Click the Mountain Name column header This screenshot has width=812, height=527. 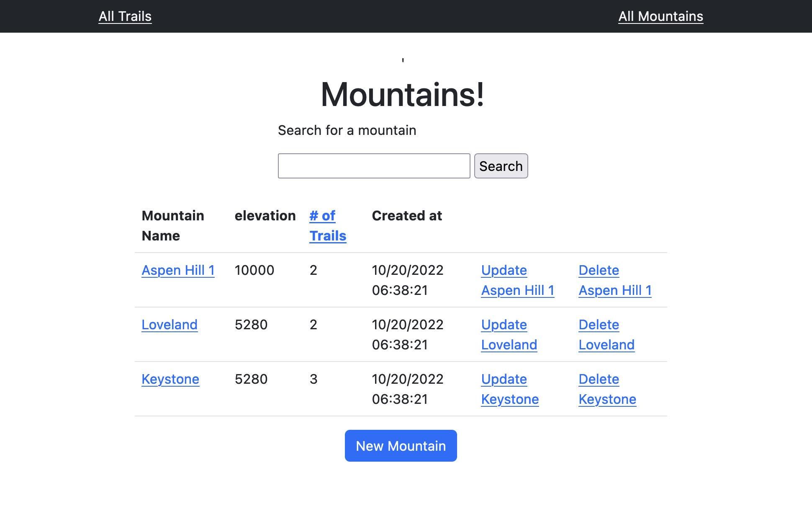pyautogui.click(x=172, y=226)
